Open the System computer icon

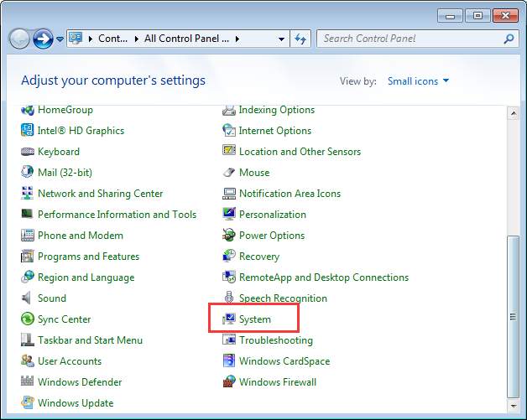click(229, 319)
